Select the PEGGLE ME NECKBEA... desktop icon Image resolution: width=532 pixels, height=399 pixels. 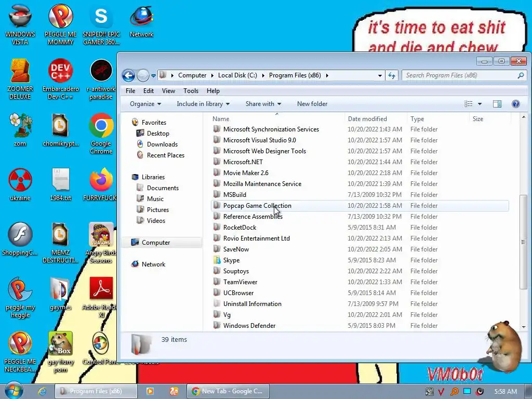[20, 352]
